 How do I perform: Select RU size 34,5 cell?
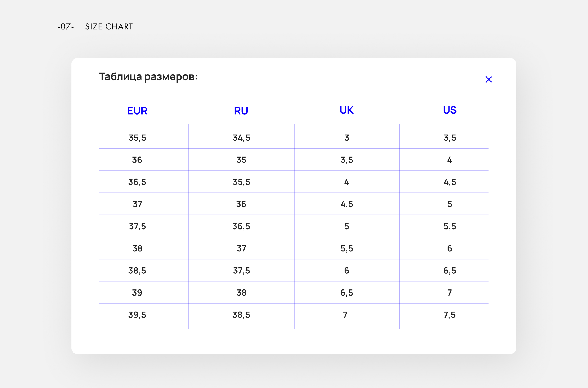pos(241,138)
